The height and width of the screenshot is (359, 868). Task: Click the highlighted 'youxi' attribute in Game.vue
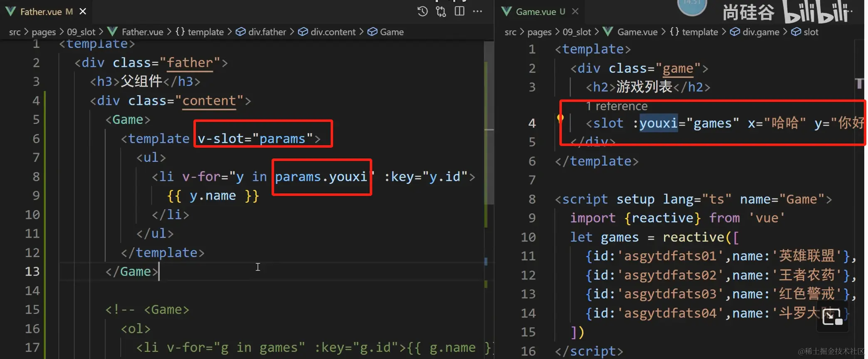point(659,123)
